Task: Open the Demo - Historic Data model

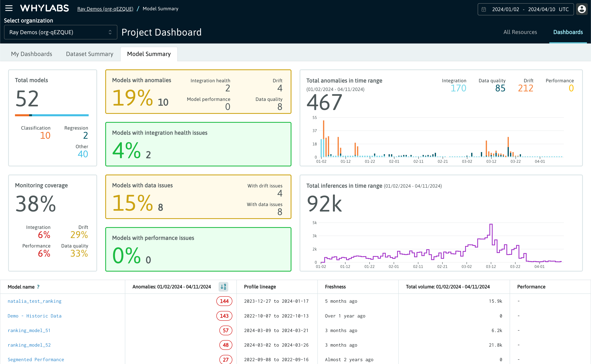Action: (34, 316)
